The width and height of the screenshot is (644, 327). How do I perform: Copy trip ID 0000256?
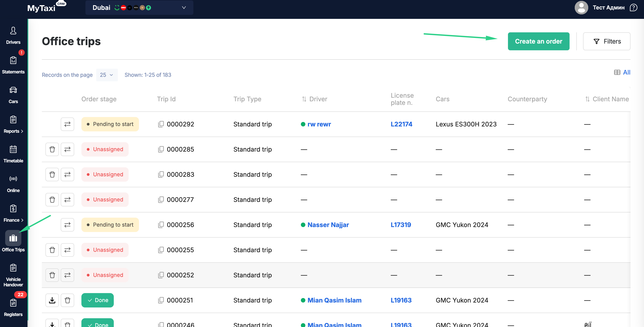(x=161, y=225)
